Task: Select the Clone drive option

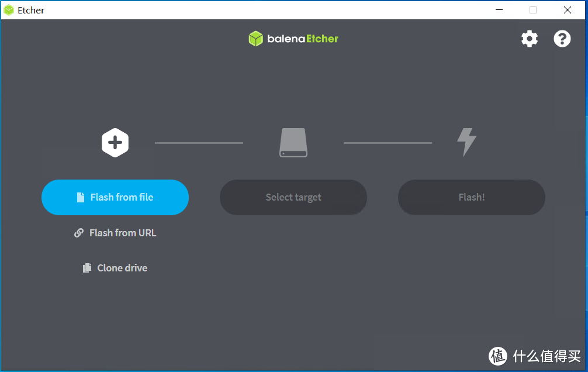Action: [x=115, y=268]
